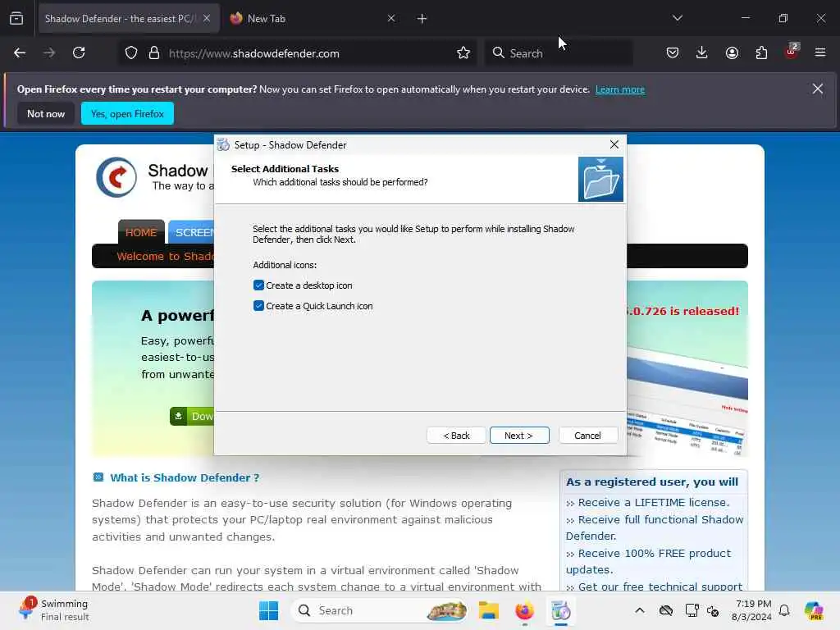Click the cloud sync tray icon
The image size is (840, 630).
(666, 610)
